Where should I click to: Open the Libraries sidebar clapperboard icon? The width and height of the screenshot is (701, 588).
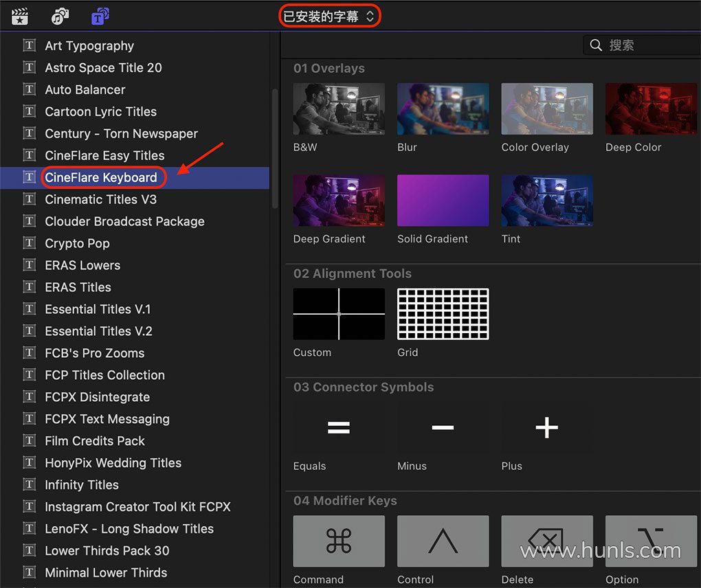coord(20,16)
